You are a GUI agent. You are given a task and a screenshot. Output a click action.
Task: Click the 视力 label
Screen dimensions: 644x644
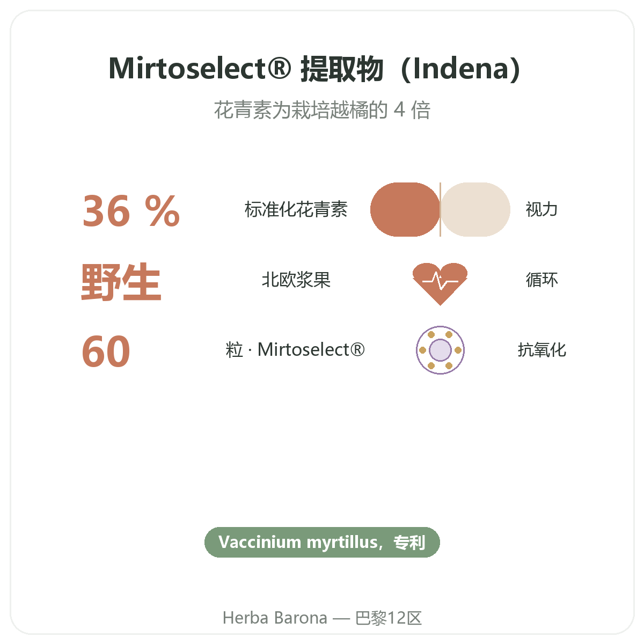(542, 209)
